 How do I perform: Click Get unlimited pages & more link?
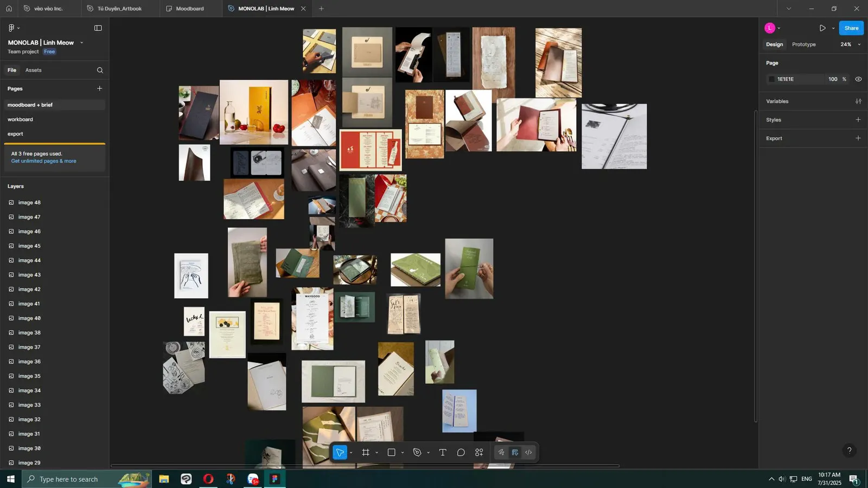43,161
